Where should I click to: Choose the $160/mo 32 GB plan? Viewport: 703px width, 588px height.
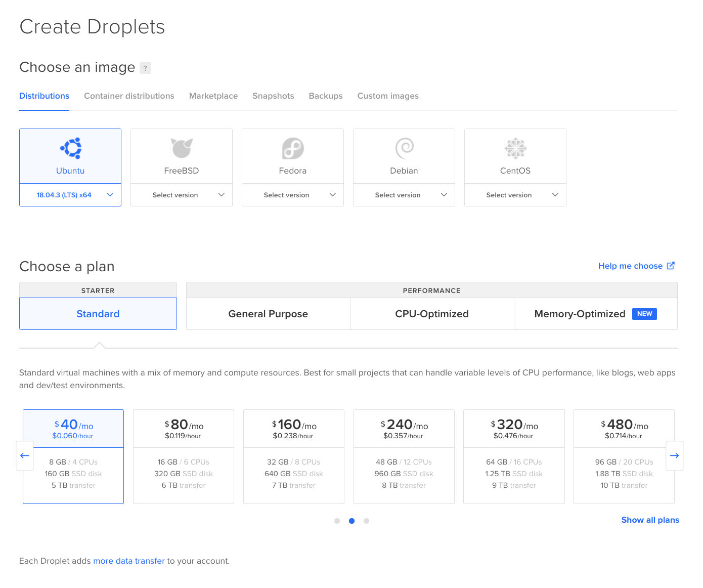294,456
